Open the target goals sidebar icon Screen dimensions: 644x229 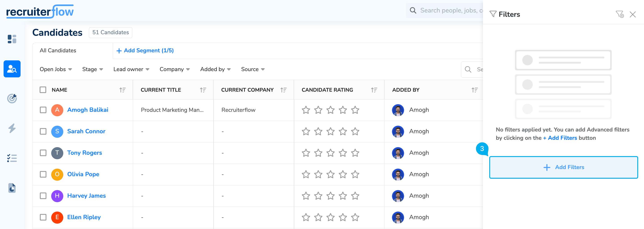click(x=12, y=98)
